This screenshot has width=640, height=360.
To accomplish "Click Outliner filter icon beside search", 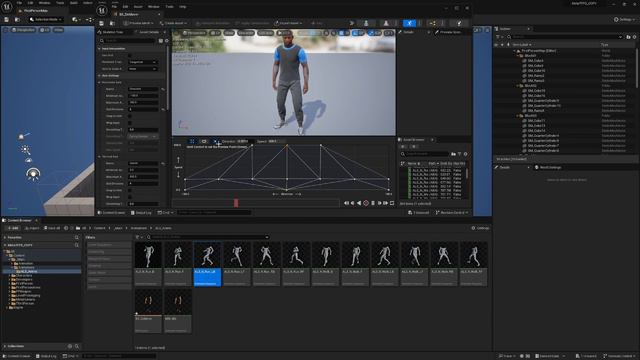I will coord(498,37).
